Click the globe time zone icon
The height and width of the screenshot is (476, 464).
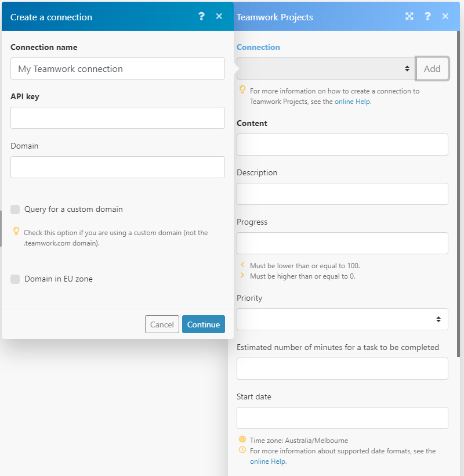[x=242, y=439]
